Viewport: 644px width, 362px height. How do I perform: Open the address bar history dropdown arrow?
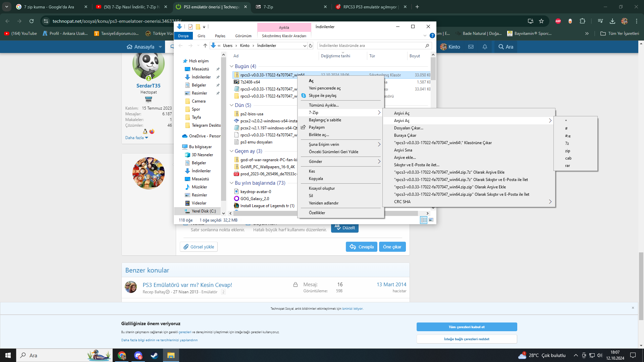[305, 46]
